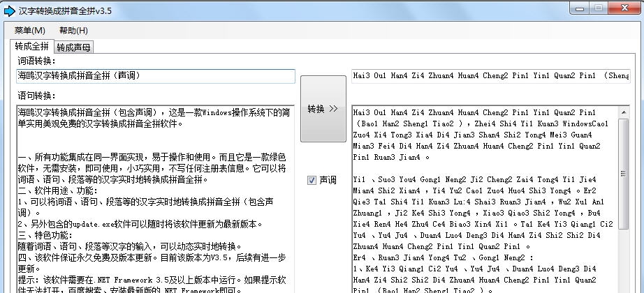Click the line starting 三、特色功能
This screenshot has height=293, width=644.
(45, 236)
